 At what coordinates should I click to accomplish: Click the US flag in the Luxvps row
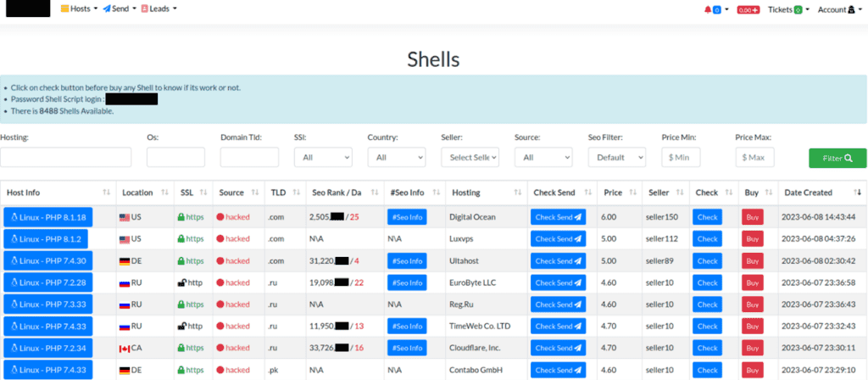click(x=125, y=239)
